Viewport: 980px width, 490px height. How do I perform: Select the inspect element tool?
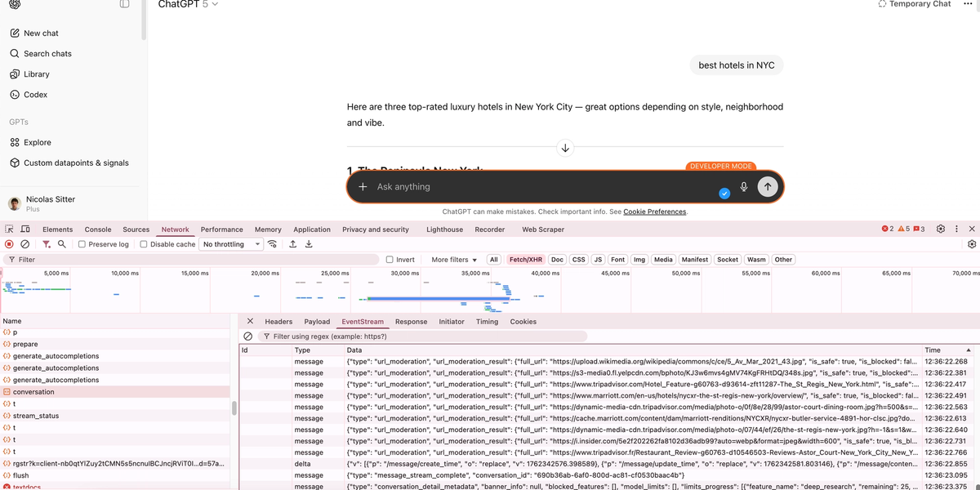pos(8,229)
